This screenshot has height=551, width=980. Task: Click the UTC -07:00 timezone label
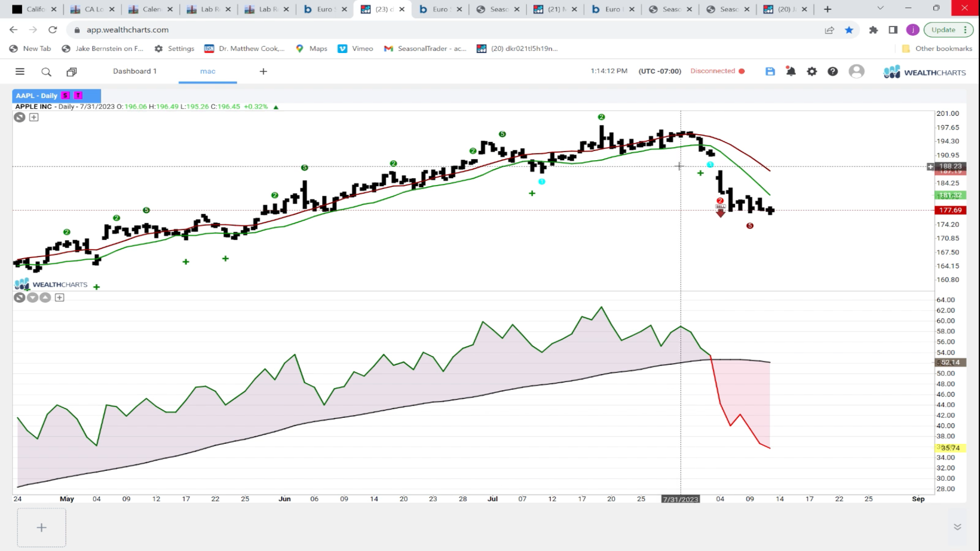coord(659,71)
